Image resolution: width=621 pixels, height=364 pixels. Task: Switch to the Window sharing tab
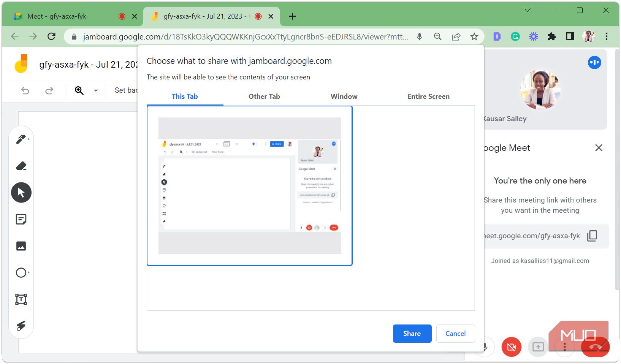click(344, 97)
